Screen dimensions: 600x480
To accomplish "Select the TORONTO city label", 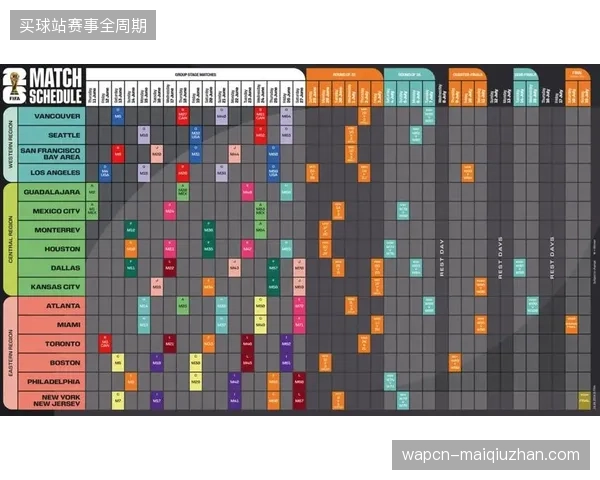I will pyautogui.click(x=52, y=343).
